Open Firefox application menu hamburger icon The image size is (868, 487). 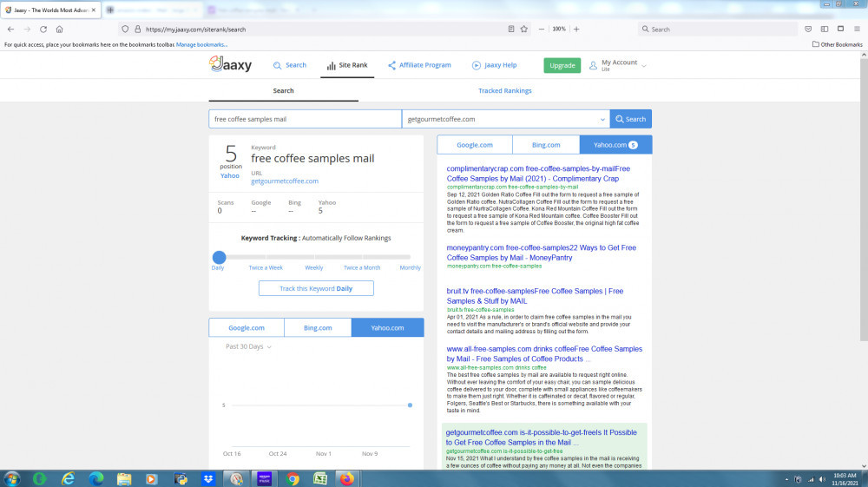click(x=855, y=29)
